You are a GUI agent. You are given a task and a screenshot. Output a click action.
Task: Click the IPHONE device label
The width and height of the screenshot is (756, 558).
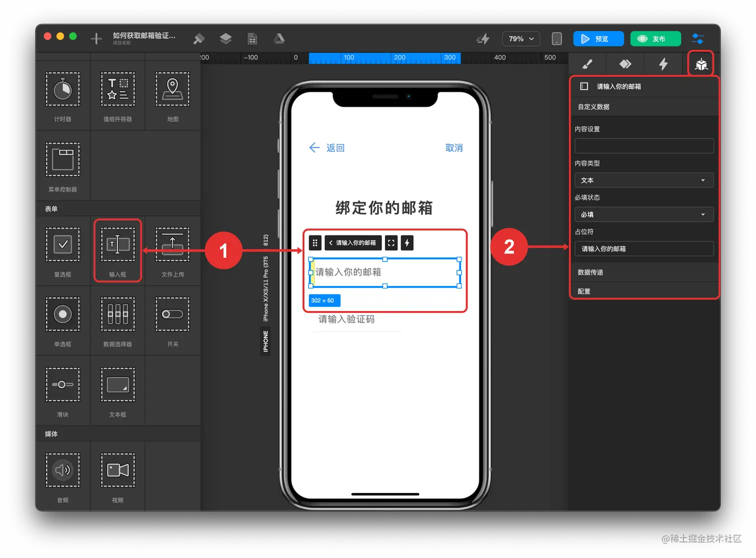pyautogui.click(x=265, y=341)
